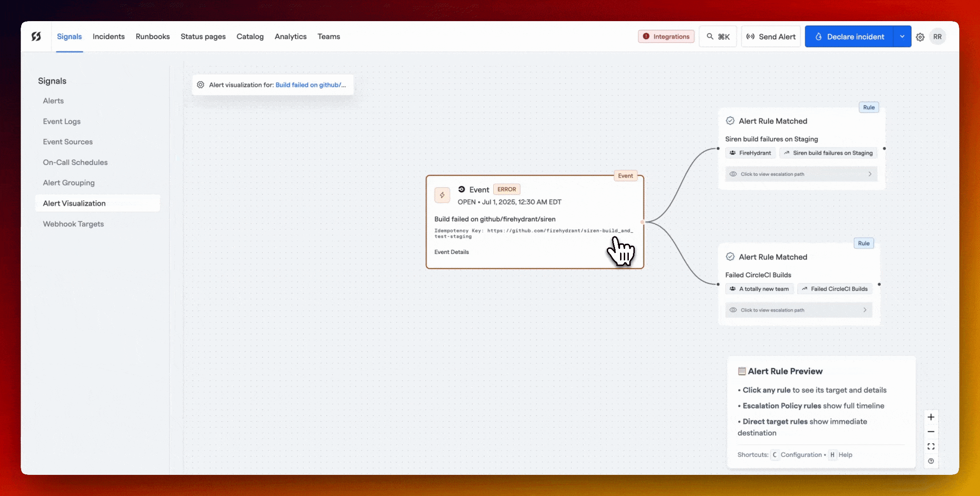Screen dimensions: 980x496
Task: Click the Event card output connector dot
Action: (642, 222)
